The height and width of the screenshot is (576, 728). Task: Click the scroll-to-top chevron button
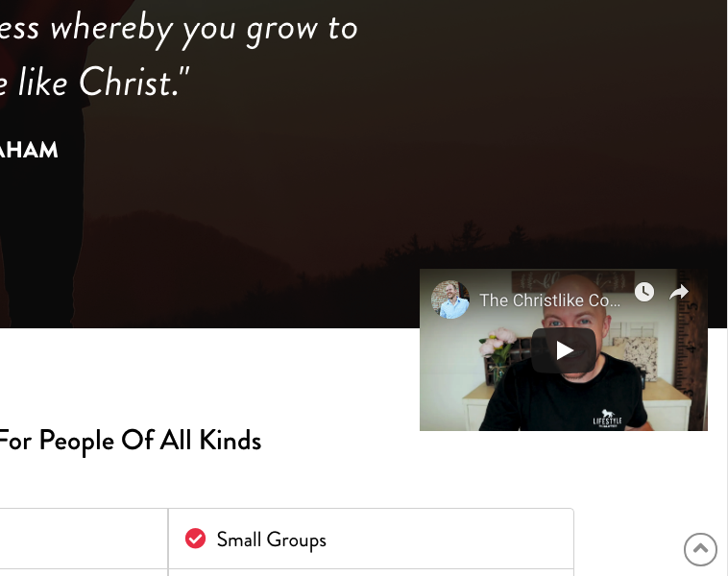(700, 549)
